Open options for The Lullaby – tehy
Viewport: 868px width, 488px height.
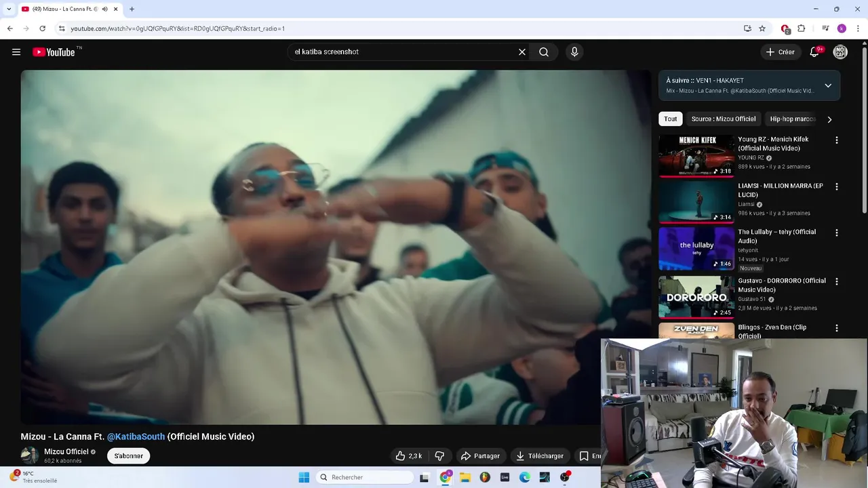click(x=836, y=232)
